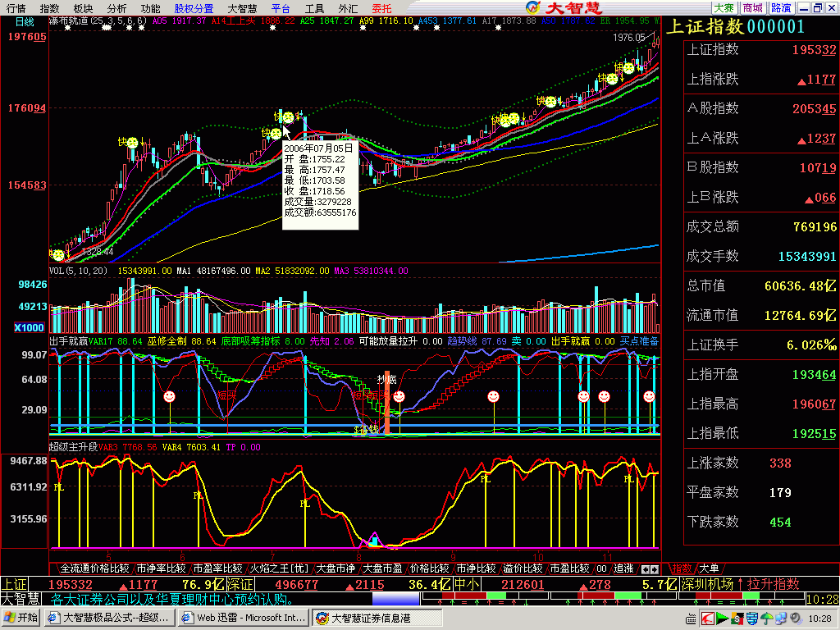Open the Windows 开始 start button
The height and width of the screenshot is (630, 840).
coord(21,618)
